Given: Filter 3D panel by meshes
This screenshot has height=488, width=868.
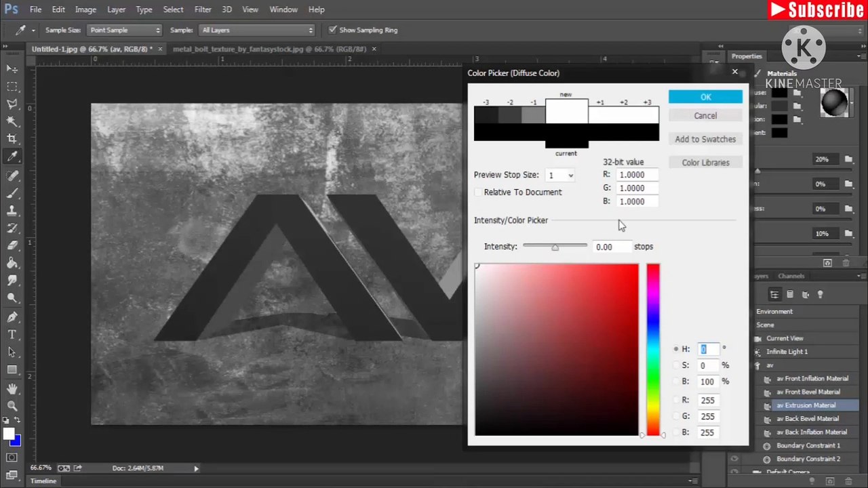Looking at the screenshot, I should point(790,294).
